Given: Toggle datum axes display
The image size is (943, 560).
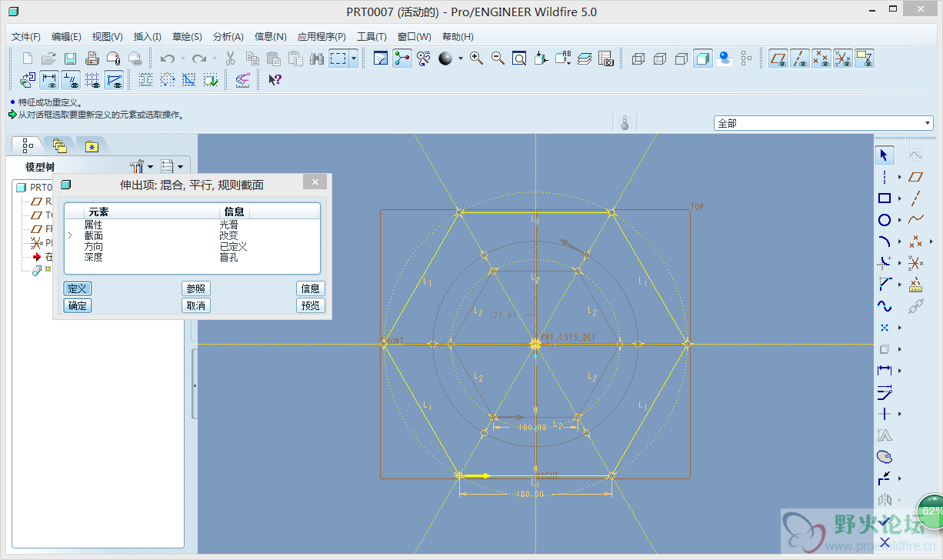Looking at the screenshot, I should (x=801, y=58).
